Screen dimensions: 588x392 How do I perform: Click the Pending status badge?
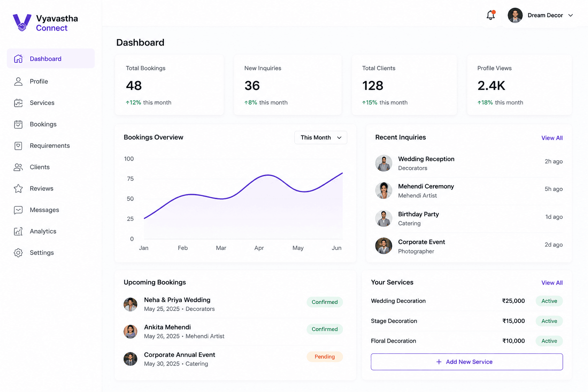325,357
